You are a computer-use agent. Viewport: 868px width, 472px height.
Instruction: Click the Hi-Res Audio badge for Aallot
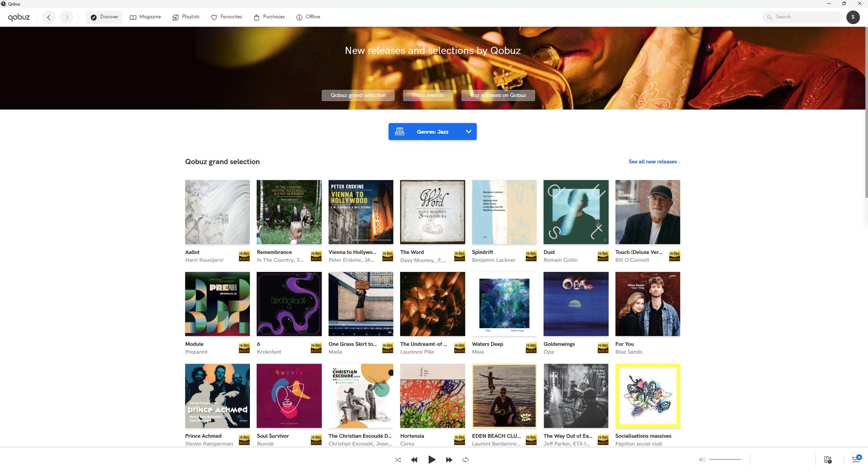pos(244,256)
